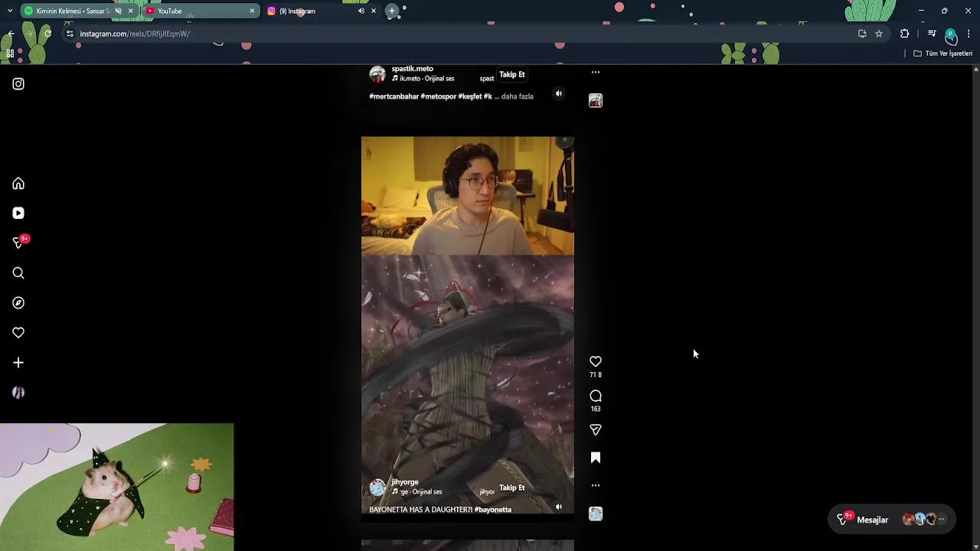Open Instagram logo home link in sidebar

pos(18,84)
